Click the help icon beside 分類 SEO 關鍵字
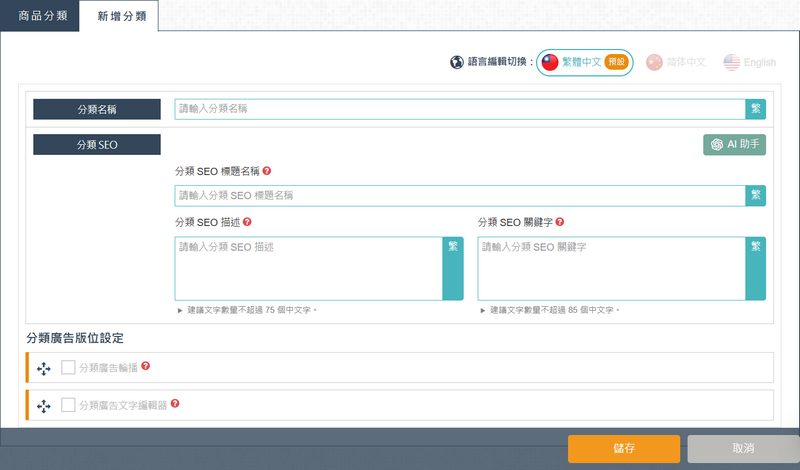 click(559, 222)
